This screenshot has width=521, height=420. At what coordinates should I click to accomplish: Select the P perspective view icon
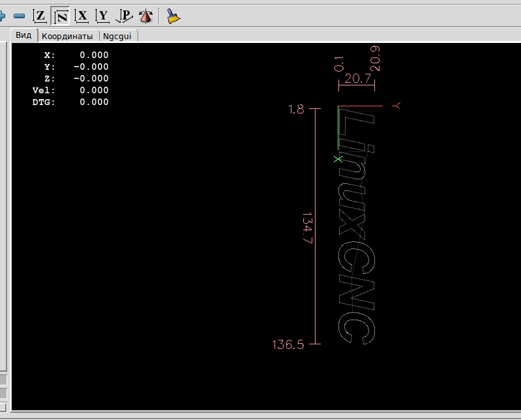coord(125,16)
